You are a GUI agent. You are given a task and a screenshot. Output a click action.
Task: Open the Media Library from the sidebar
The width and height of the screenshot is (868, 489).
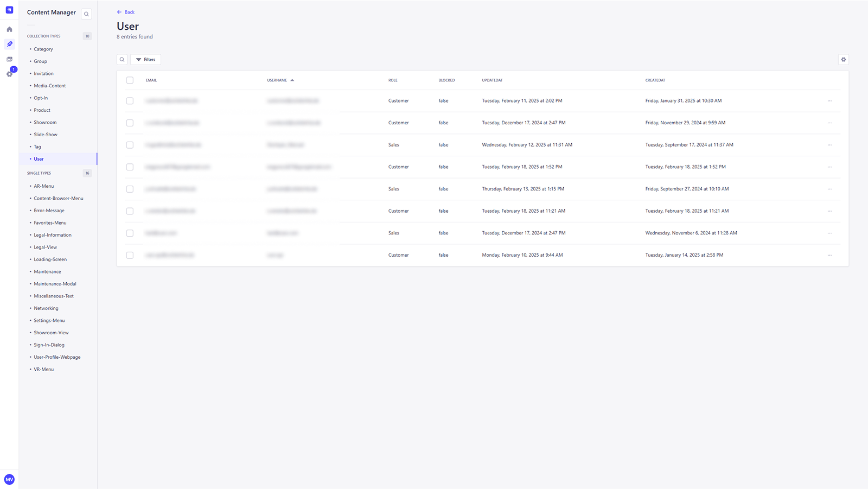(x=9, y=60)
